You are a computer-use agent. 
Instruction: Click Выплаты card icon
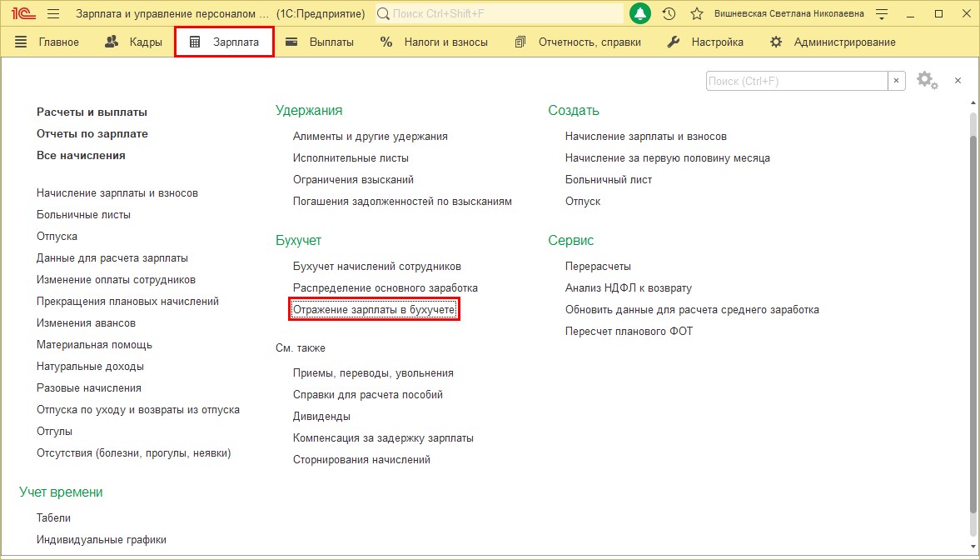coord(291,42)
